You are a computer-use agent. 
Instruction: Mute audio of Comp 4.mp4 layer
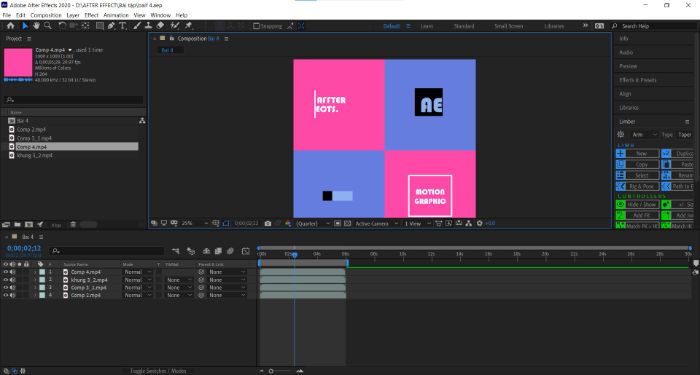click(x=12, y=272)
